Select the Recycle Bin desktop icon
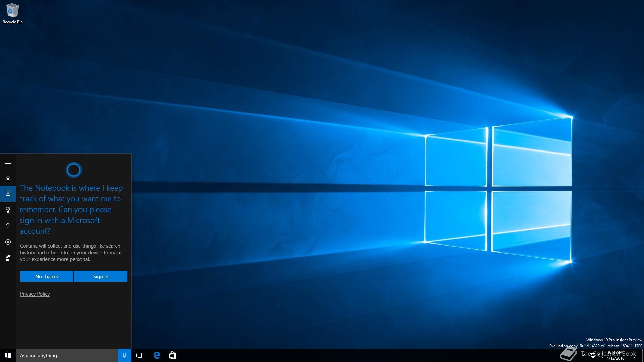Image resolution: width=644 pixels, height=362 pixels. (x=13, y=14)
